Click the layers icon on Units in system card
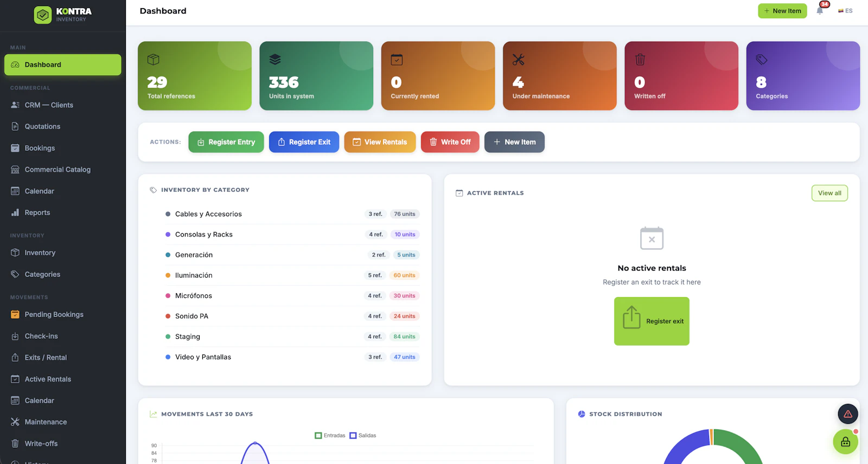Screen dimensions: 868x464 [x=275, y=59]
